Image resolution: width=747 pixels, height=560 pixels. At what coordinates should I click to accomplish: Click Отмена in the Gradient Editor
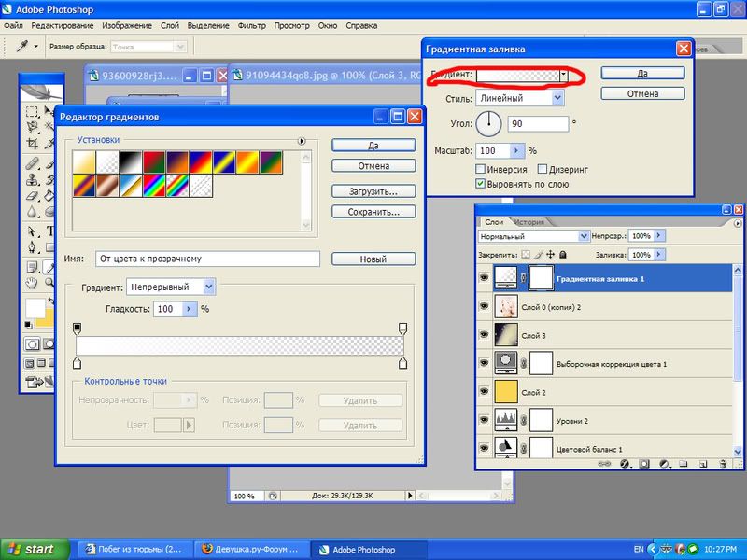pos(373,166)
